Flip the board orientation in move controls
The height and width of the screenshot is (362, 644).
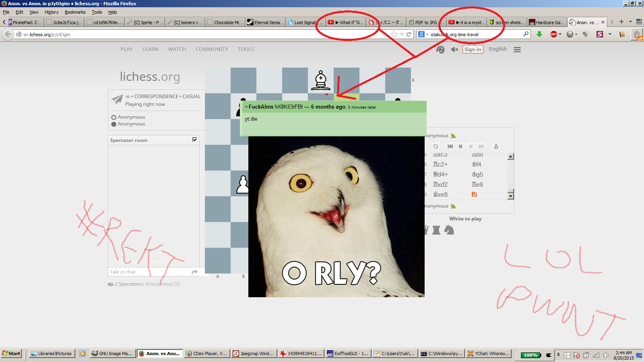click(435, 146)
